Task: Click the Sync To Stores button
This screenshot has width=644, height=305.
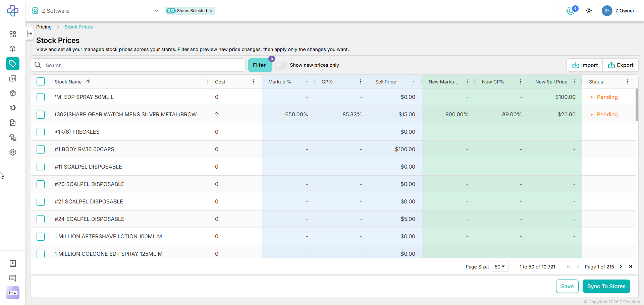Action: point(606,286)
